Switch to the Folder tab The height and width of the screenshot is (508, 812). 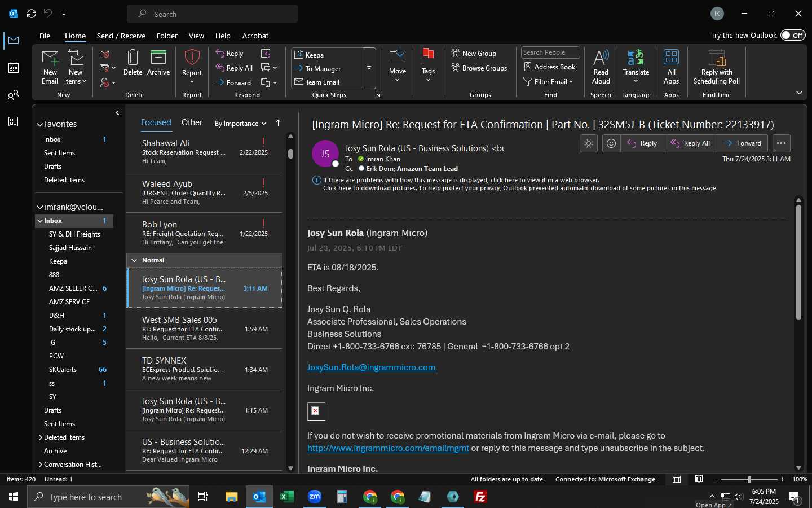click(167, 36)
